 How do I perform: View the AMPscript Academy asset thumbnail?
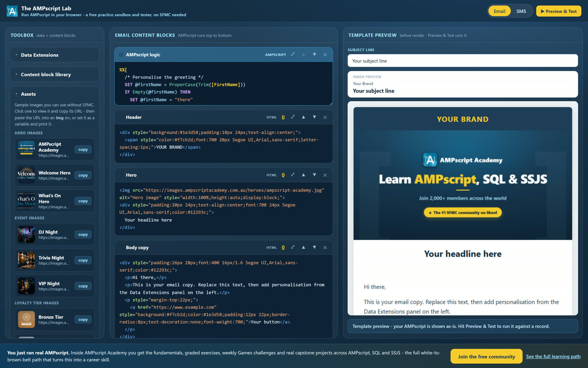click(26, 150)
